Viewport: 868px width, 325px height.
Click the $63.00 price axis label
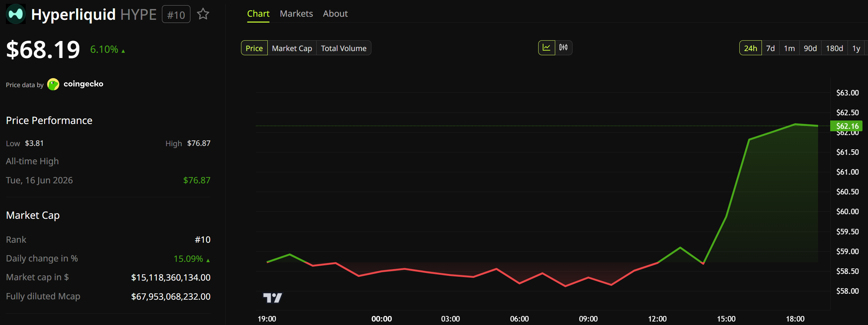pyautogui.click(x=848, y=93)
